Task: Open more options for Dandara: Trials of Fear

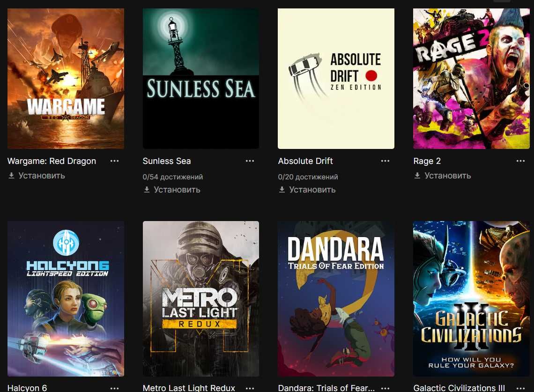Action: coord(385,388)
